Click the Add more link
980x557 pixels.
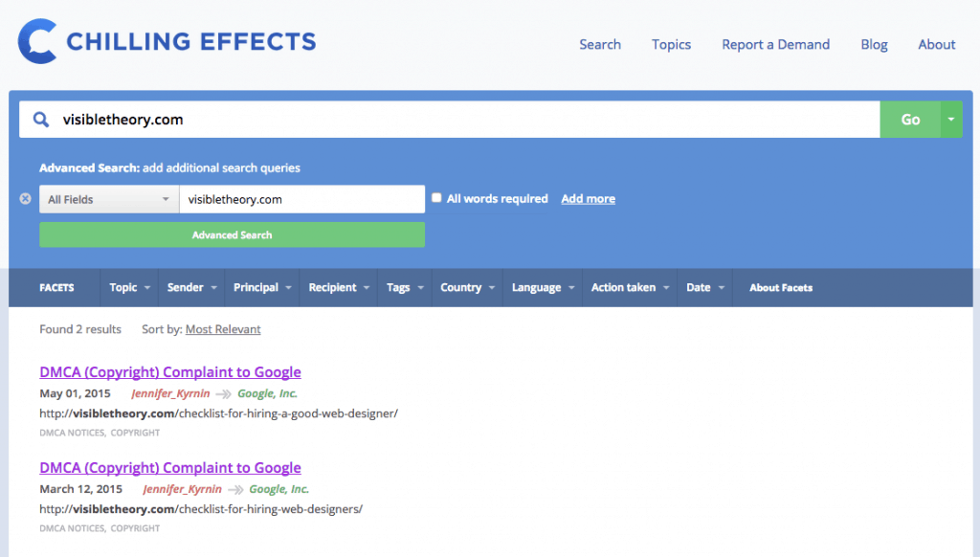(x=589, y=199)
